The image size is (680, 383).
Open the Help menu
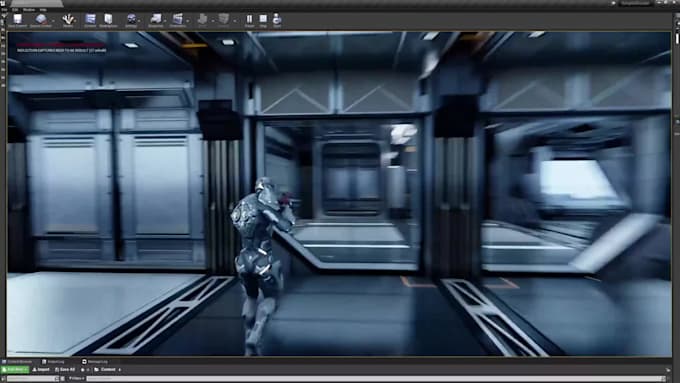pos(43,10)
